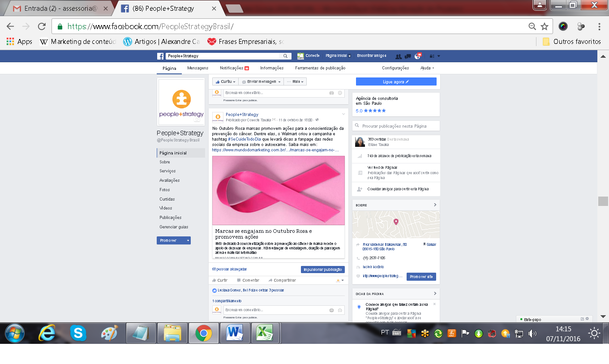Screen dimensions: 609x364
Task: Click the privacy shortcuts lock icon
Action: 432,56
